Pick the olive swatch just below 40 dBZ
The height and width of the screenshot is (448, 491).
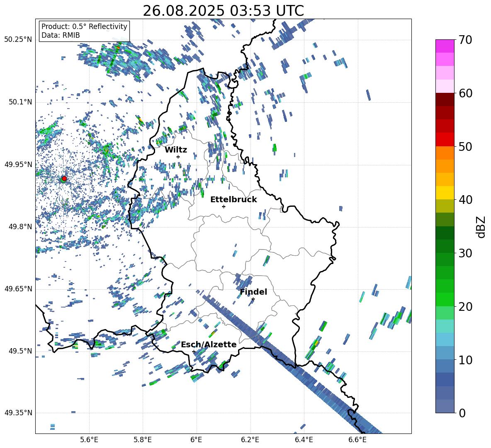[x=445, y=206]
